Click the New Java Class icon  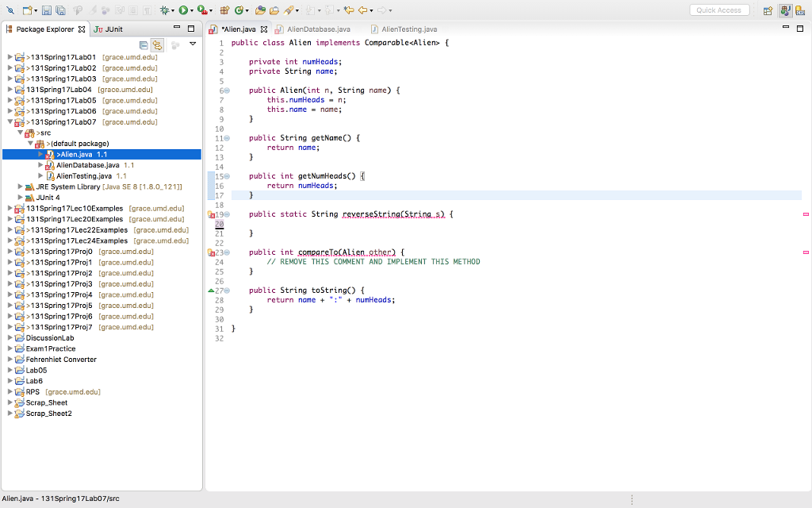(238, 10)
